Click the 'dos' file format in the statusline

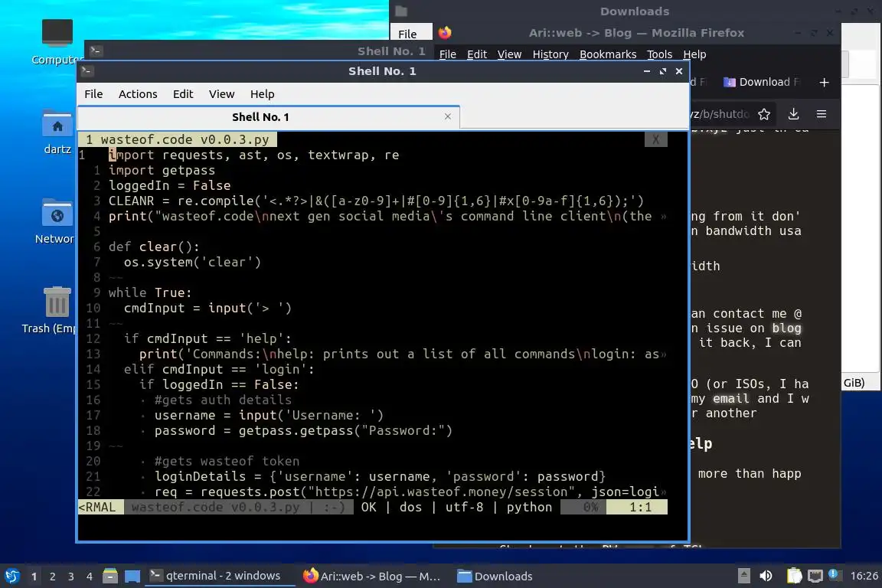(x=410, y=507)
